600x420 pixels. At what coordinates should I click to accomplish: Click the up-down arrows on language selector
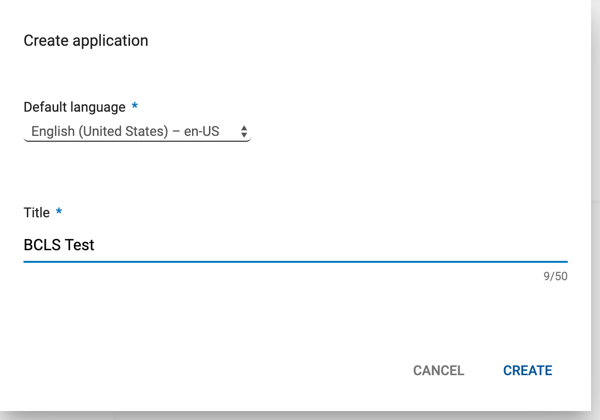click(244, 132)
